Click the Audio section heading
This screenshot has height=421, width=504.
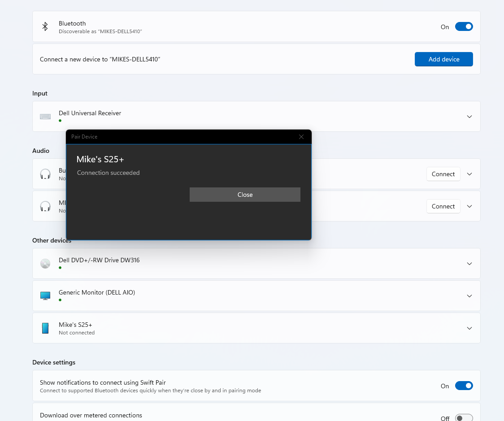41,151
